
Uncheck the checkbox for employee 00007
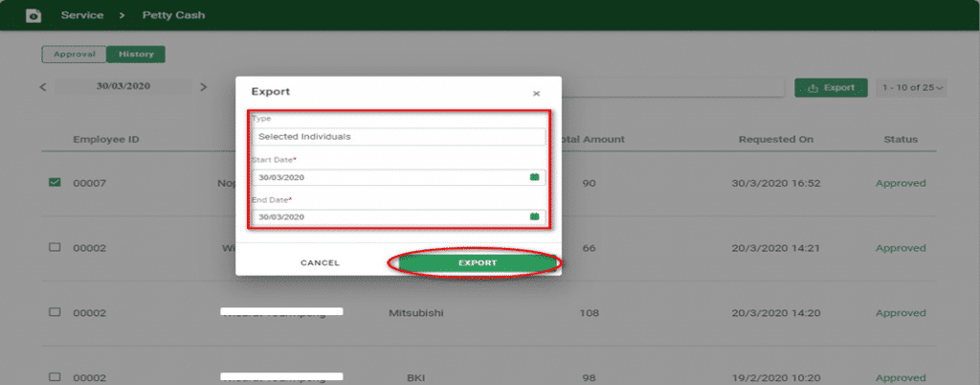pyautogui.click(x=55, y=183)
